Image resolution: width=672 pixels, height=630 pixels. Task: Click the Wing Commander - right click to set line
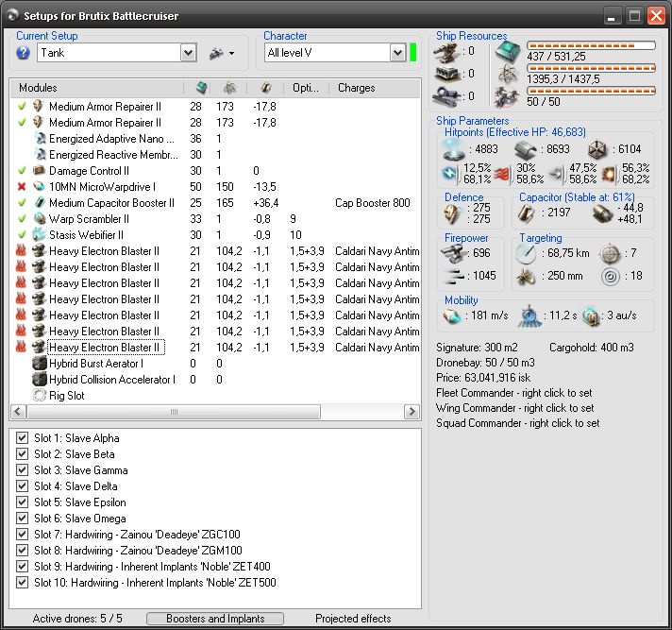point(515,408)
